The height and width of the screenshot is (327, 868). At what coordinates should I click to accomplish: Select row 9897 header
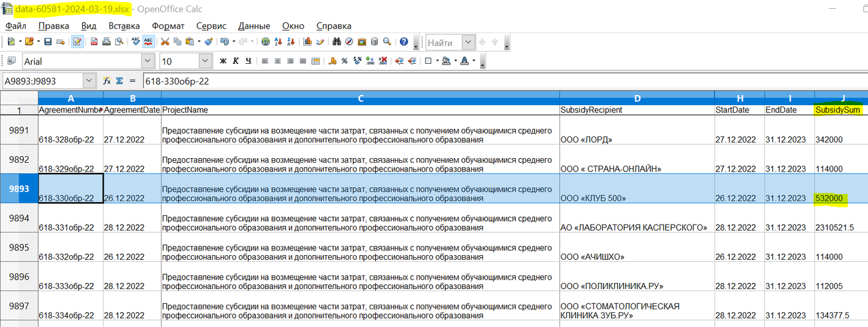coord(19,305)
